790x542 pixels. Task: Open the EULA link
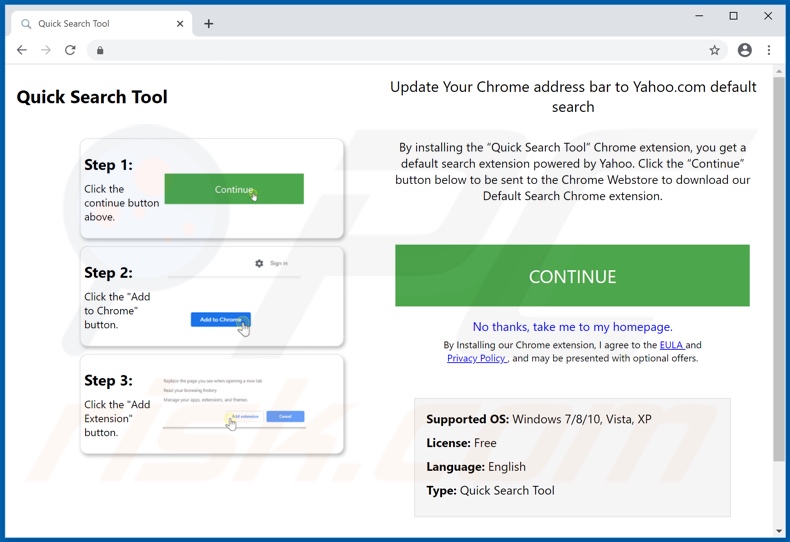[x=672, y=345]
